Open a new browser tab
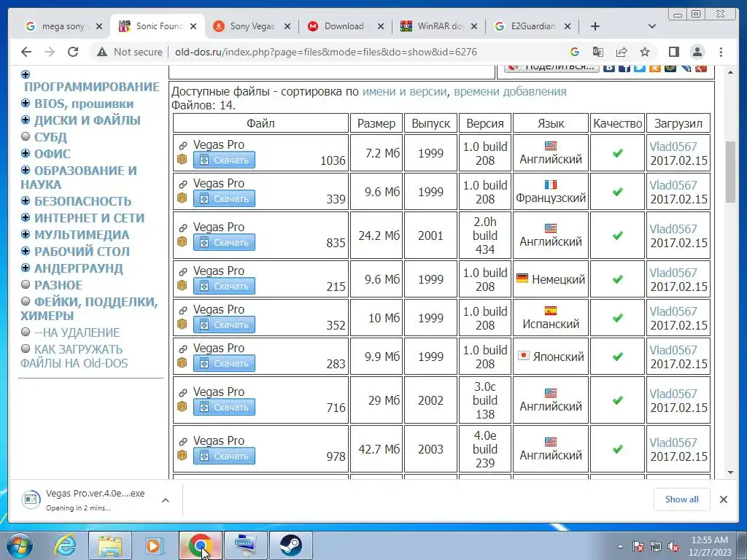Image resolution: width=747 pixels, height=560 pixels. (595, 26)
